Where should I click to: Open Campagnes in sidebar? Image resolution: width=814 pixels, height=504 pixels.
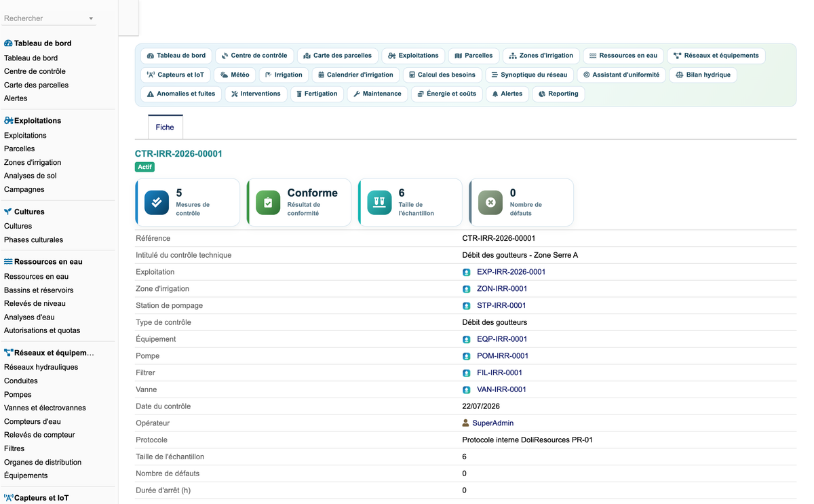tap(24, 189)
